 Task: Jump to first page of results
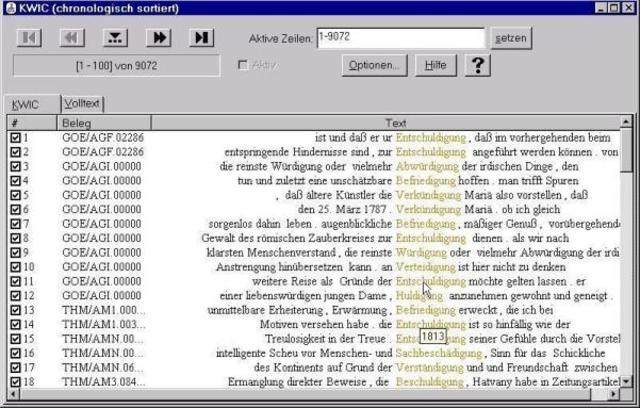click(x=29, y=38)
